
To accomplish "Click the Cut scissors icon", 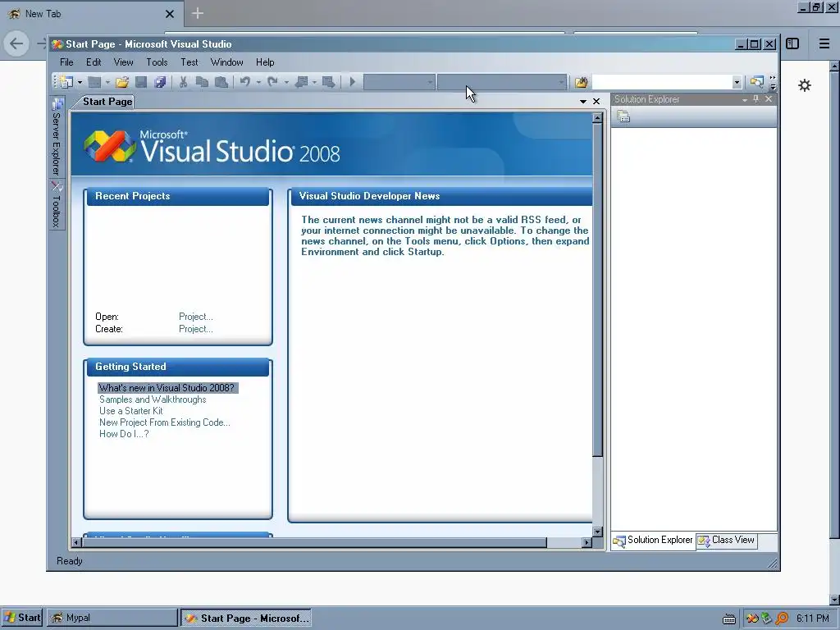I will point(183,82).
